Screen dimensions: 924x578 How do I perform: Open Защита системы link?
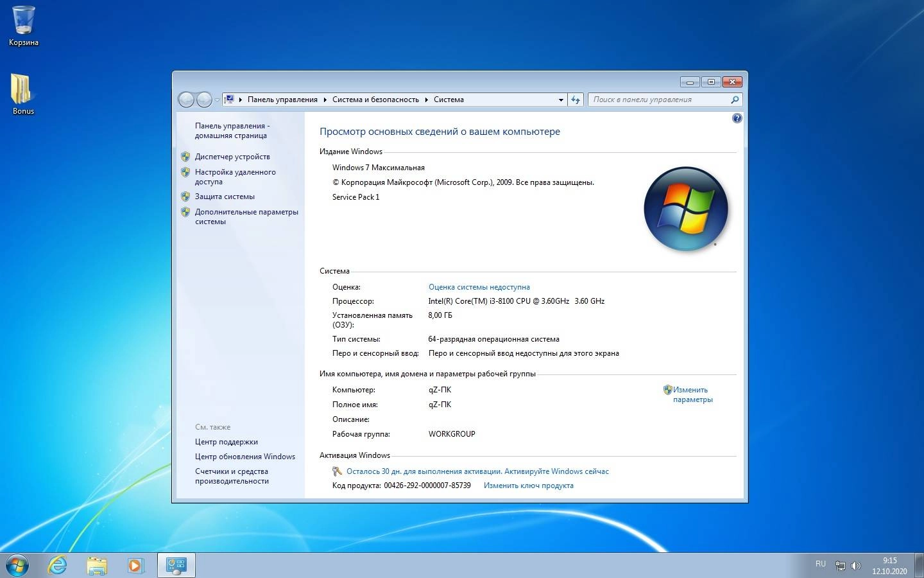(225, 197)
